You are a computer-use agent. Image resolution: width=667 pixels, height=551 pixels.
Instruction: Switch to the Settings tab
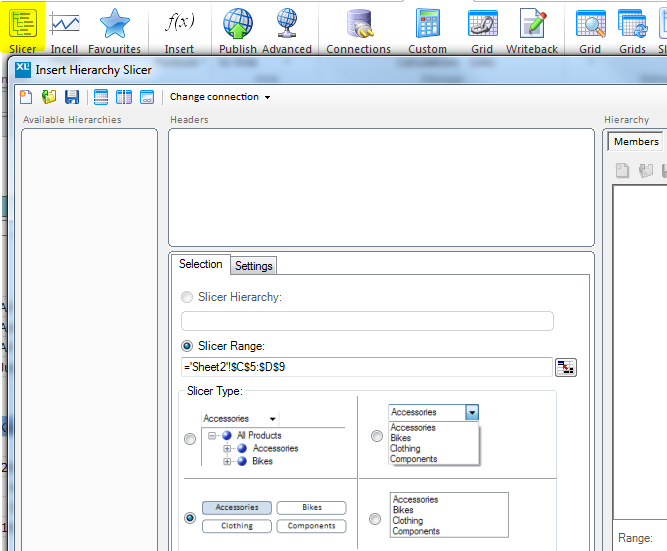pyautogui.click(x=253, y=265)
